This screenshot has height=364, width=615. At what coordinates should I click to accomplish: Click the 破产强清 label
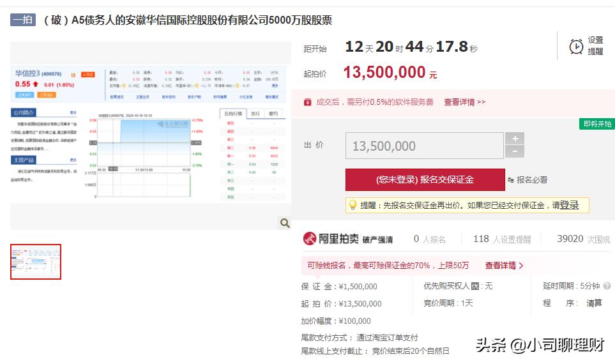pos(377,239)
